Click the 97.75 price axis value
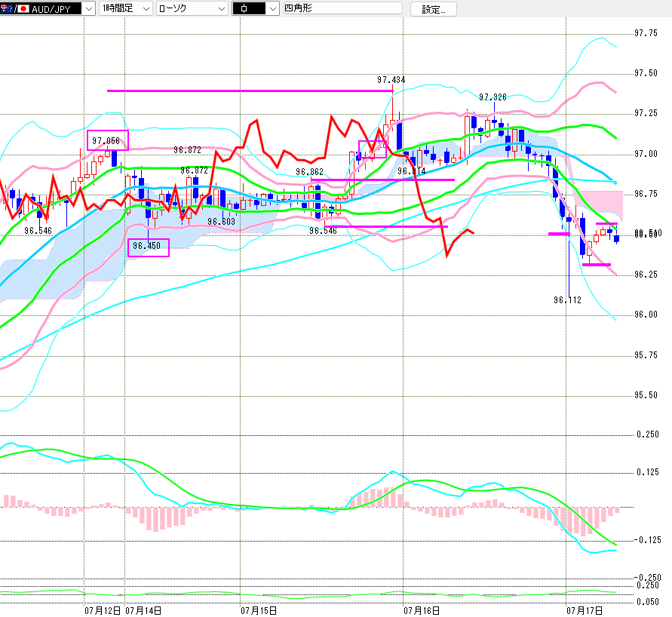672x617 pixels. [646, 33]
